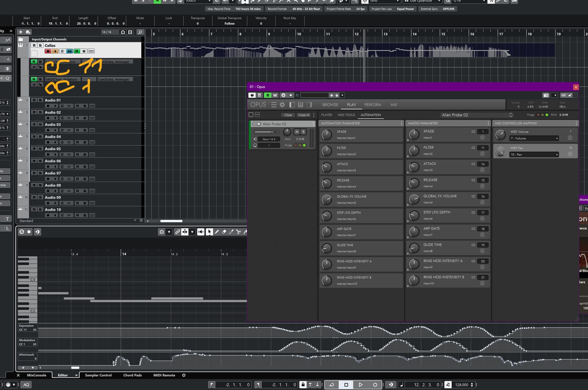Open channel settings for the Cellos track
Image resolution: width=588 pixels, height=390 pixels.
pyautogui.click(x=62, y=51)
